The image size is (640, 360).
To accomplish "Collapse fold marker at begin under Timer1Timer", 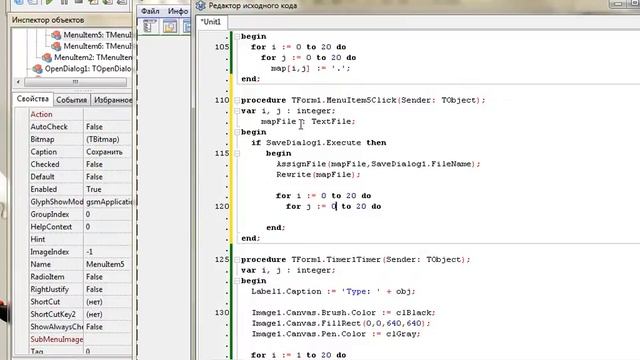I will (x=237, y=281).
